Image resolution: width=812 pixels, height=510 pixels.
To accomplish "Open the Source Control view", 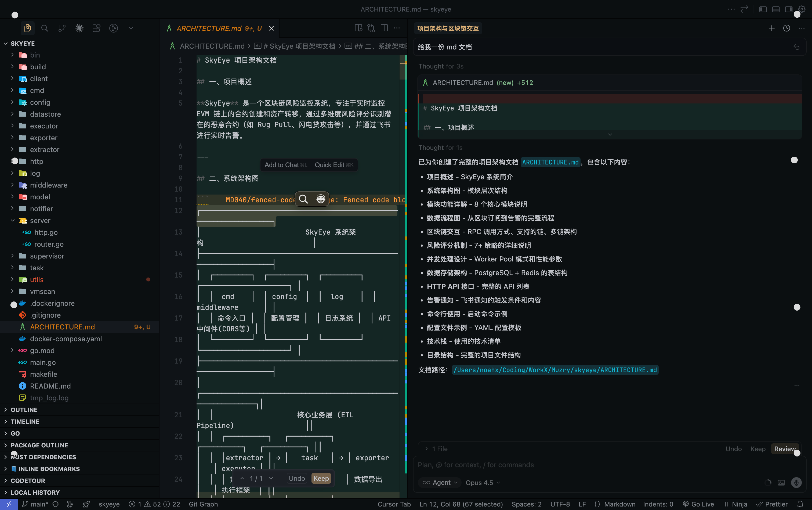I will coord(62,28).
